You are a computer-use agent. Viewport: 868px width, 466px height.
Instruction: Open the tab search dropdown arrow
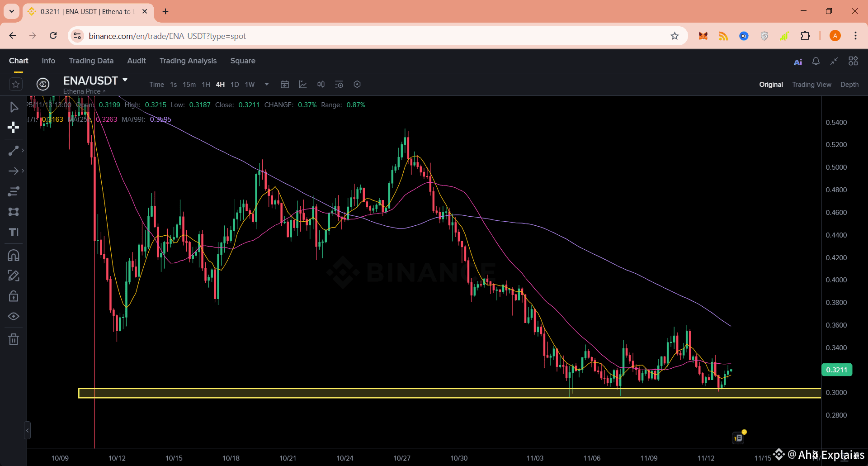click(12, 11)
